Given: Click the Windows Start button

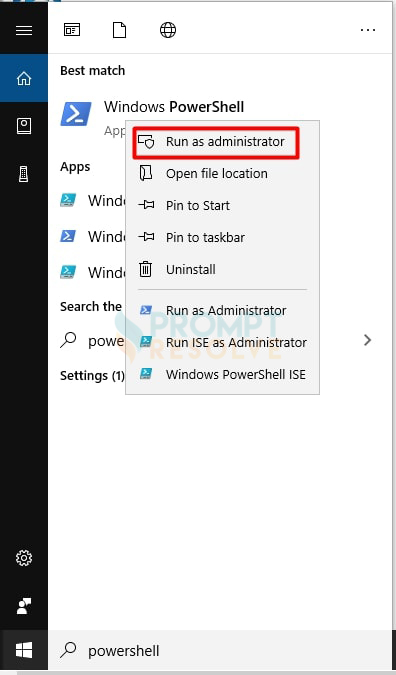Looking at the screenshot, I should (24, 650).
